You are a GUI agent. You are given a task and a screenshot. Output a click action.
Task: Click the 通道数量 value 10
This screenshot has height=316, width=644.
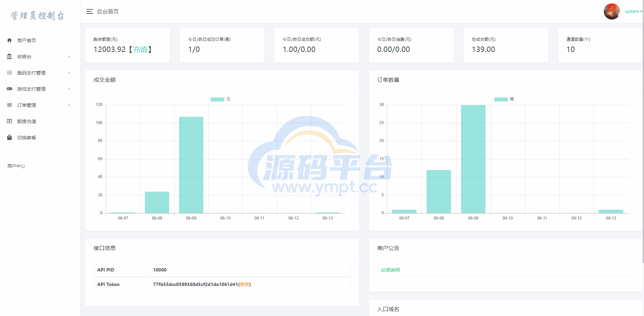click(x=570, y=50)
